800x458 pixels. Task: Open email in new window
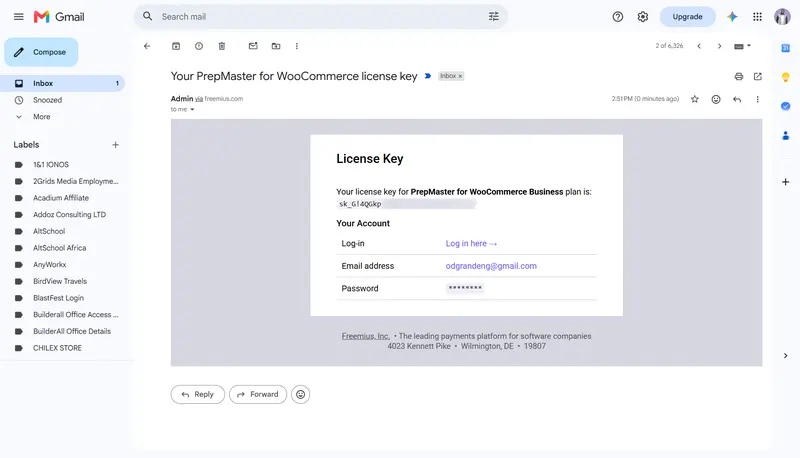[758, 77]
